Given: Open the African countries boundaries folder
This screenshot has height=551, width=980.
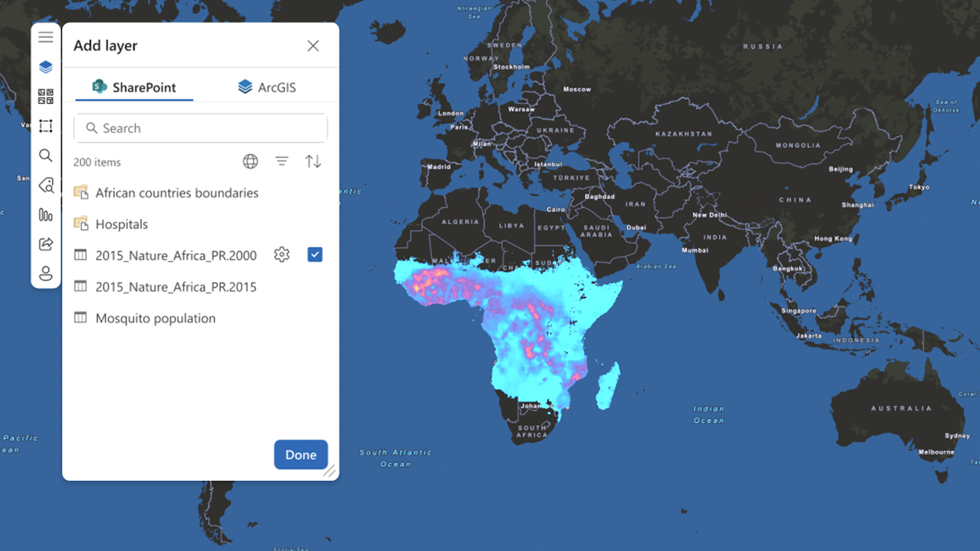Looking at the screenshot, I should coord(177,193).
